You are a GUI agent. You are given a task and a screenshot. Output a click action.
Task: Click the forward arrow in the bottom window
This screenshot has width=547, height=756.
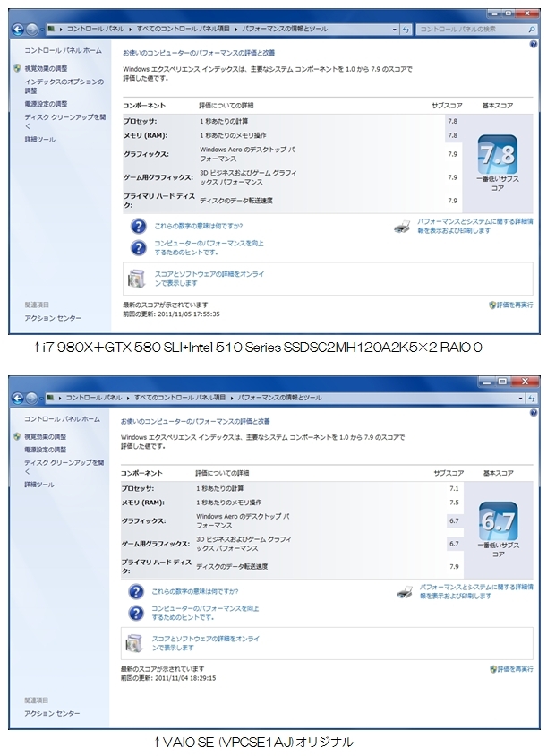pyautogui.click(x=32, y=399)
